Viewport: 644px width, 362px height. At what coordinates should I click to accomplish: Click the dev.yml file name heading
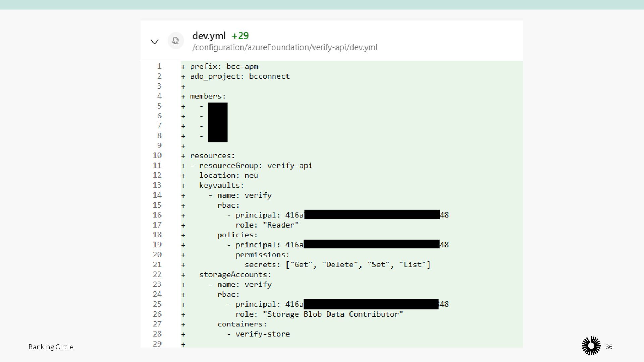[209, 36]
